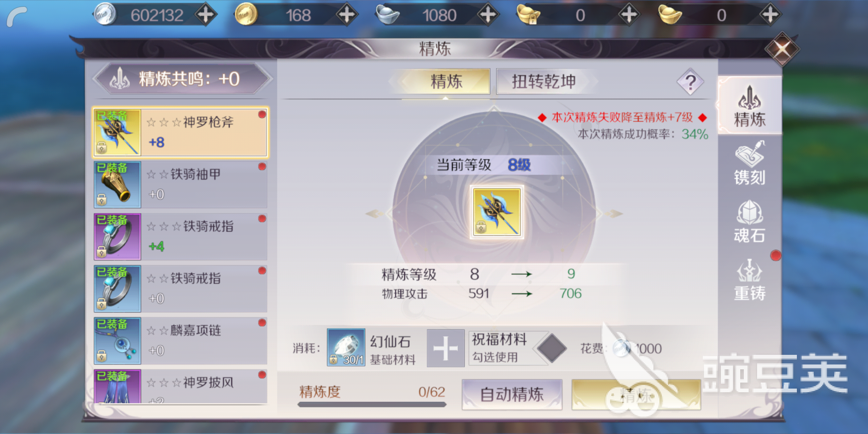
Task: Select 铁骑袖甲 in equipment list
Action: [180, 184]
